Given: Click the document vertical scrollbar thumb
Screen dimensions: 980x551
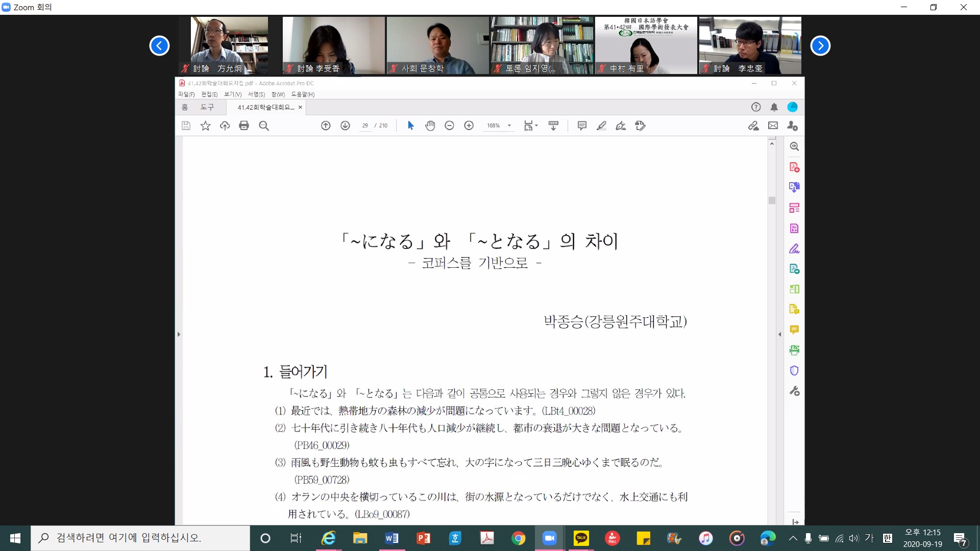Looking at the screenshot, I should 772,201.
